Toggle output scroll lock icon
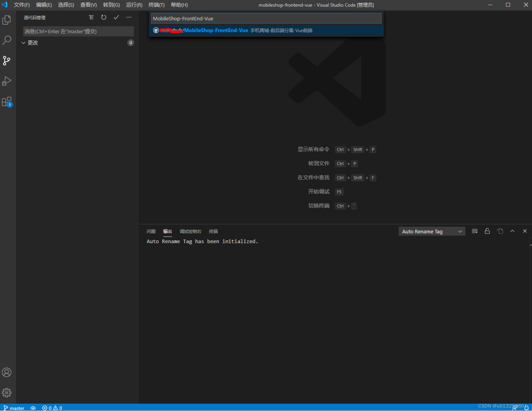This screenshot has width=532, height=411. (x=487, y=231)
